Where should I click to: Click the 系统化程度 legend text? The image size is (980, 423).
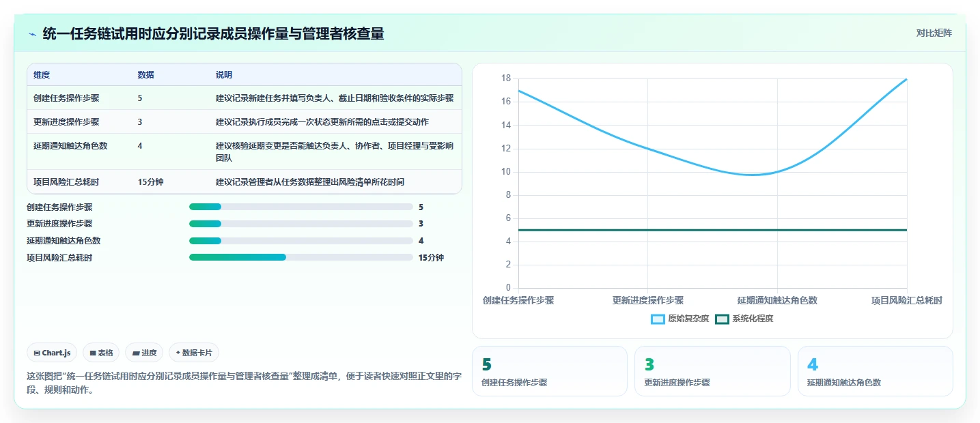[753, 319]
